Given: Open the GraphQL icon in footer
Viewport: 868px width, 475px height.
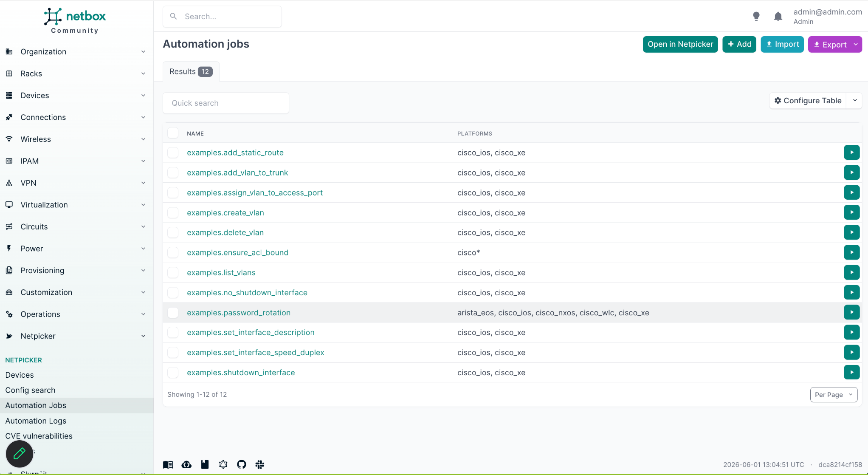Looking at the screenshot, I should (223, 464).
